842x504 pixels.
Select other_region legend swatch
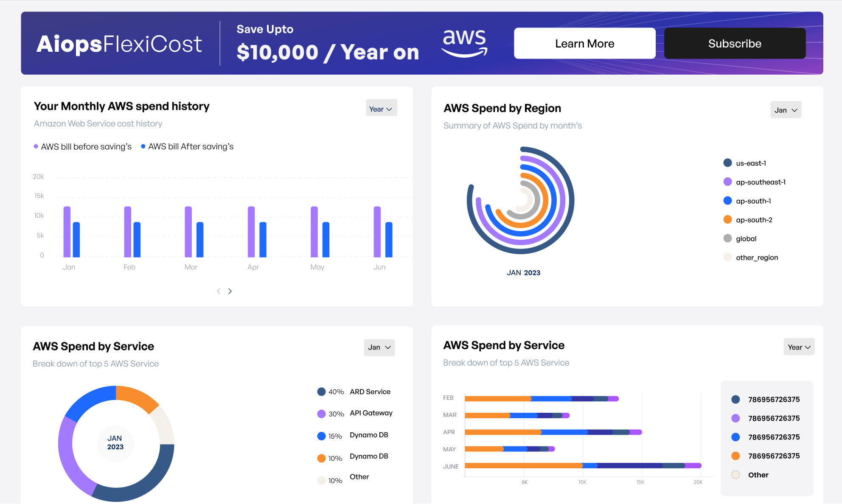click(727, 257)
